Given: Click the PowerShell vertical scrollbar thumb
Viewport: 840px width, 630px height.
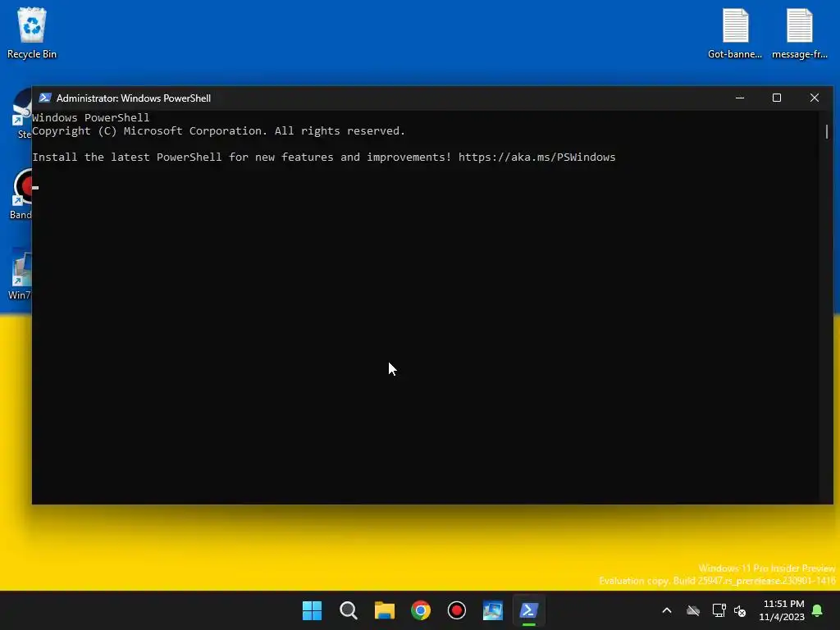Looking at the screenshot, I should pos(827,131).
